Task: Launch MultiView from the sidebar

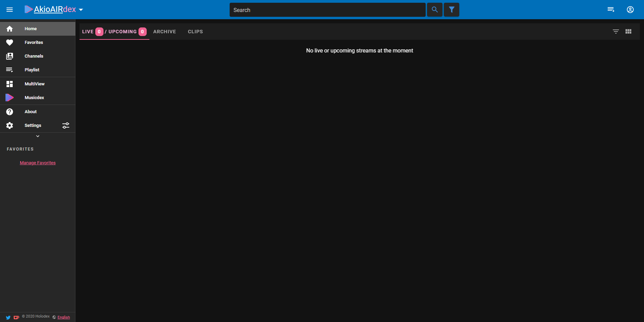Action: pos(38,84)
